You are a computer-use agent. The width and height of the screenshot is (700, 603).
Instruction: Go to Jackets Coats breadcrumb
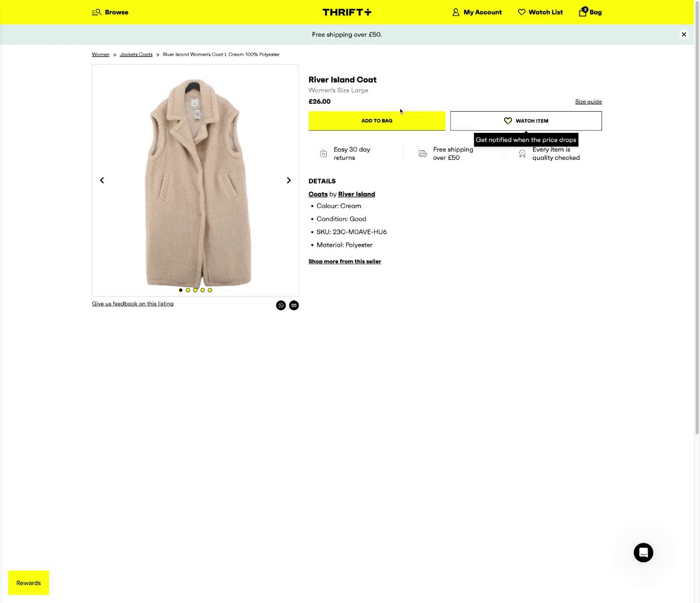(136, 55)
